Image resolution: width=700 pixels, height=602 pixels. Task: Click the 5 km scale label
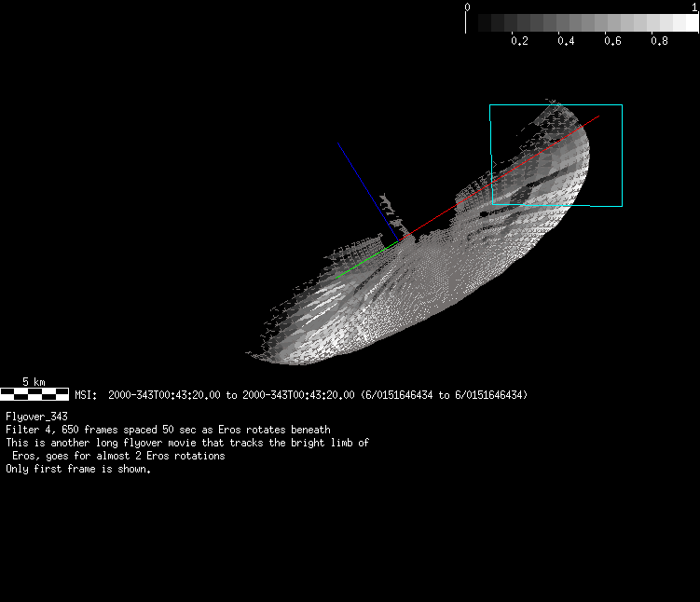34,382
